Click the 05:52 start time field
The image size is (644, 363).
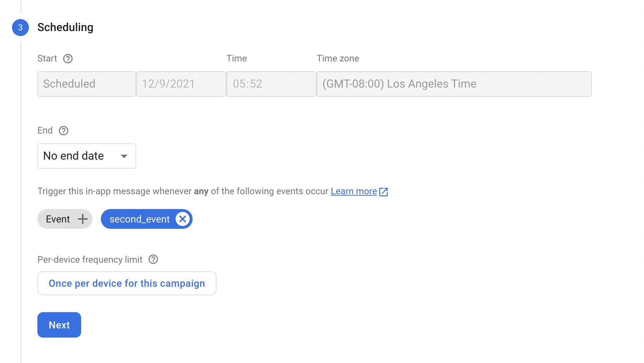tap(271, 84)
